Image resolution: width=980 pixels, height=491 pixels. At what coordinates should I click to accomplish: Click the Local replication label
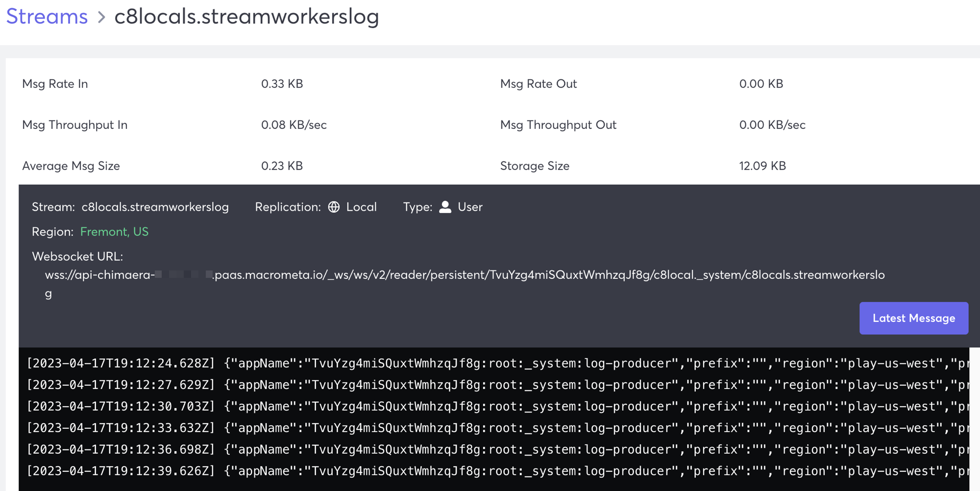pos(362,207)
